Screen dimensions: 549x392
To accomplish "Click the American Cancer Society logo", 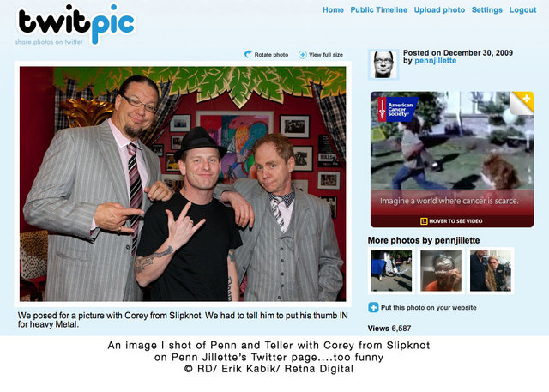I will 398,109.
